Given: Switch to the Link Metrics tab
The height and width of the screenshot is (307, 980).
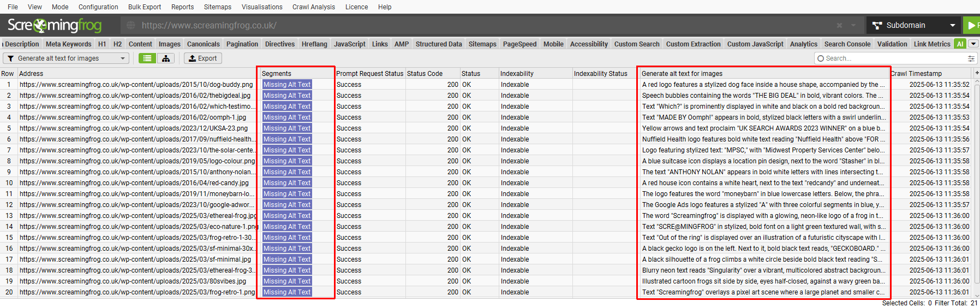Looking at the screenshot, I should click(932, 44).
